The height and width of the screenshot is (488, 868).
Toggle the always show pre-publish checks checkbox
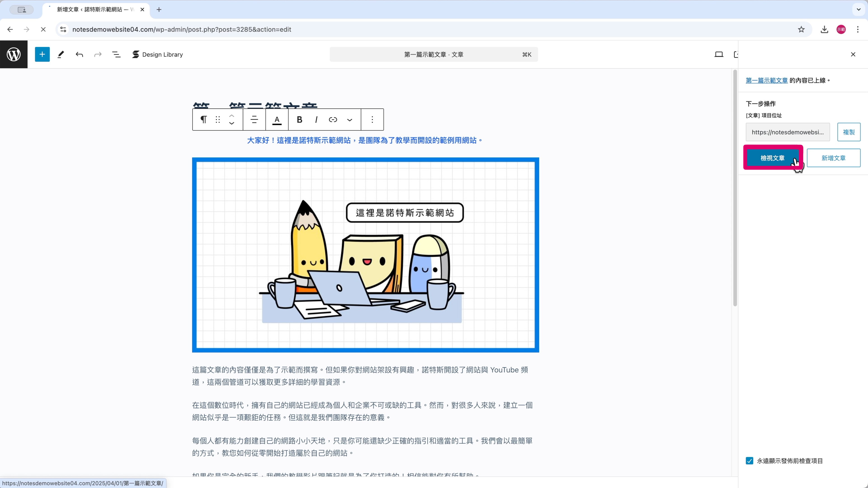coord(749,461)
